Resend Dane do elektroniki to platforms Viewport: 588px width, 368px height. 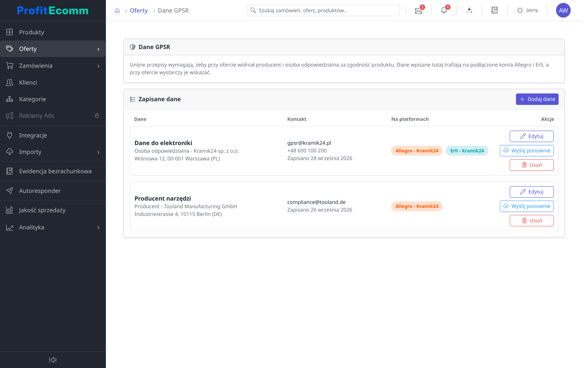click(526, 151)
